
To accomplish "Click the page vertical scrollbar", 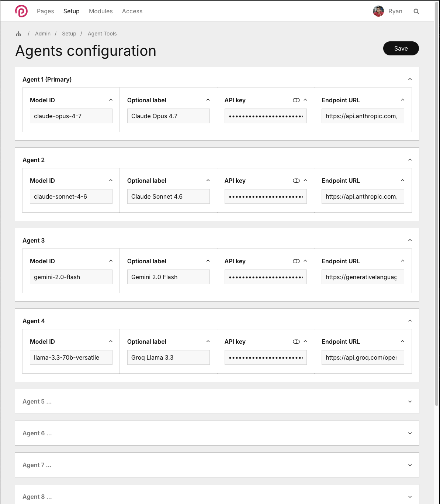I will click(x=437, y=222).
